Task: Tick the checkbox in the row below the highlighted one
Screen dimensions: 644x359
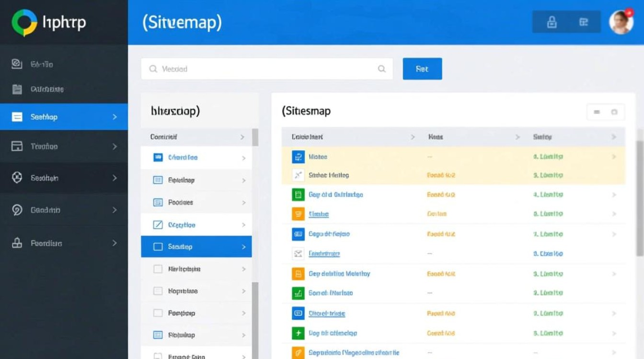Action: pos(158,269)
